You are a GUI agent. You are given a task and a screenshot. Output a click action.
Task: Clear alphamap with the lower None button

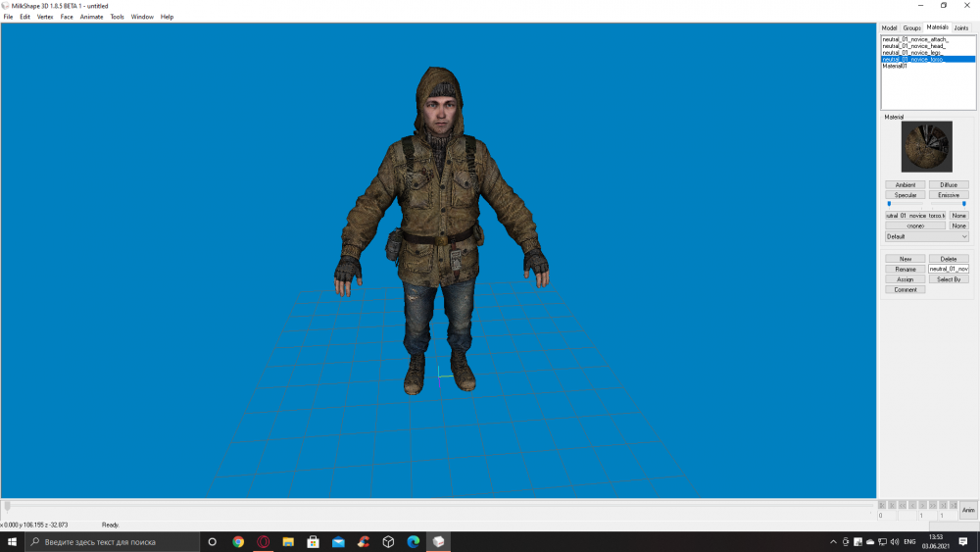coord(958,226)
